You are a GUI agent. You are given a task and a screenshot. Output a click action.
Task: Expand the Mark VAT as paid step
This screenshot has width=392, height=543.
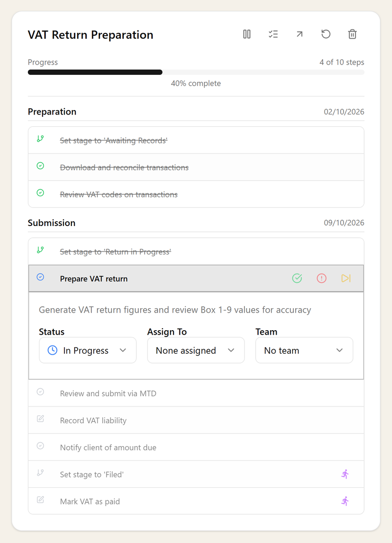(x=196, y=501)
